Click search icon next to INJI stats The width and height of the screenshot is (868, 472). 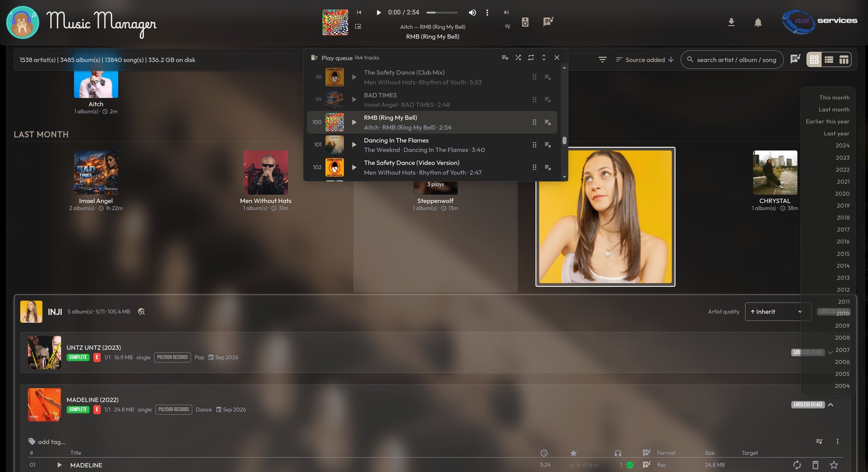141,312
